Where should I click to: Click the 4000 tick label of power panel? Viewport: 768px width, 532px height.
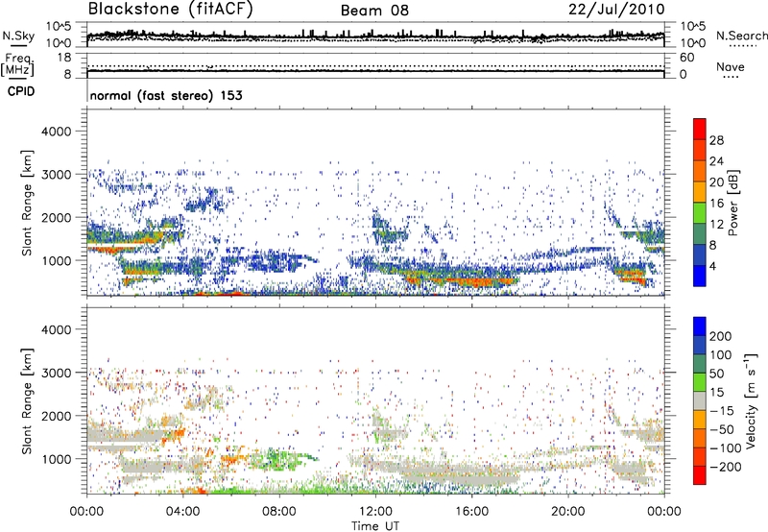pyautogui.click(x=56, y=132)
